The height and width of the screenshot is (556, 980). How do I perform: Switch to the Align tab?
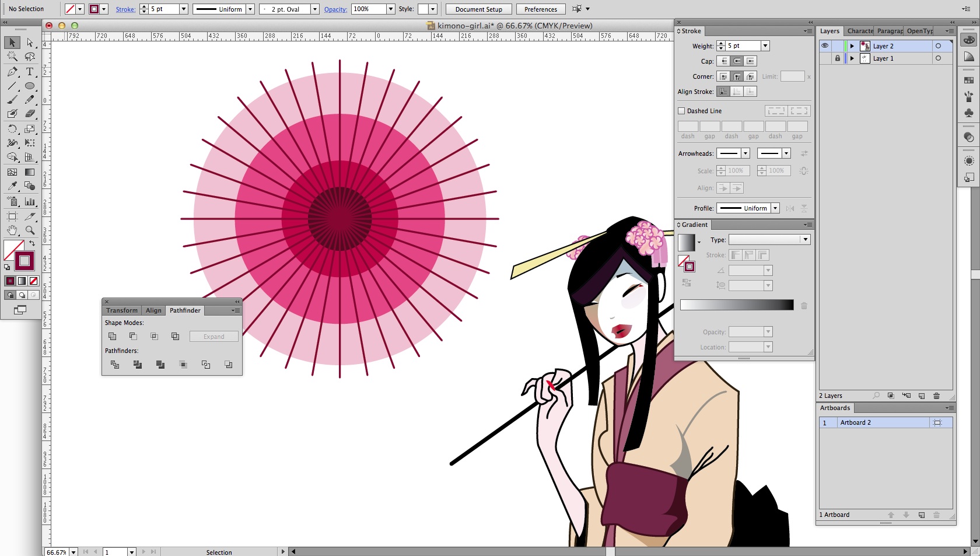153,310
